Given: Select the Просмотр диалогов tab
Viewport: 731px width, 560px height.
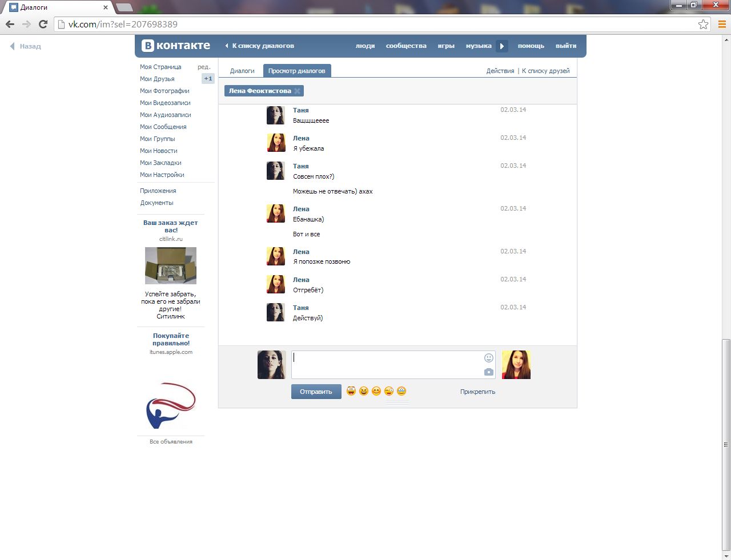Looking at the screenshot, I should tap(297, 71).
